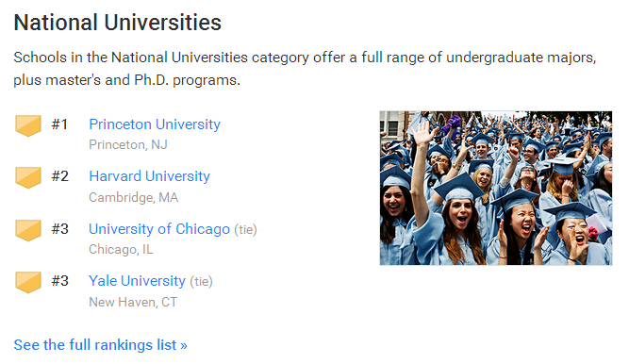
Task: Open the Princeton University link
Action: (x=155, y=124)
